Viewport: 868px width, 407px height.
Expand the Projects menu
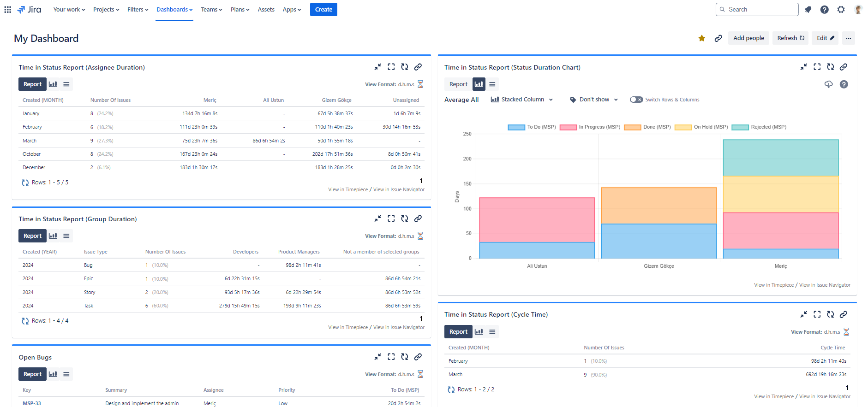coord(106,10)
